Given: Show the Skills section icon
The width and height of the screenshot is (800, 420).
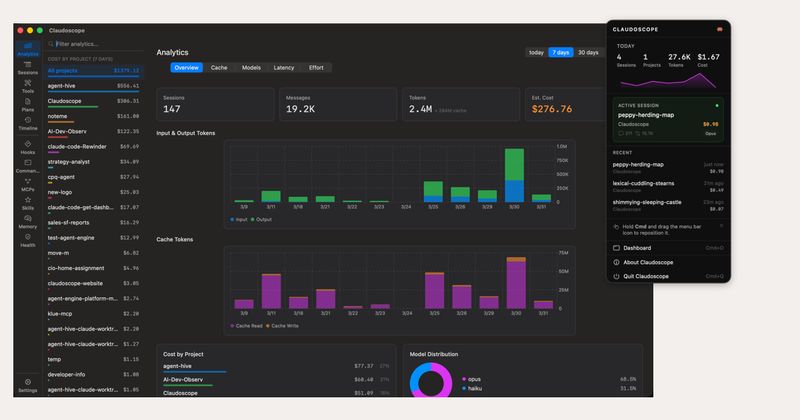Looking at the screenshot, I should [x=28, y=202].
